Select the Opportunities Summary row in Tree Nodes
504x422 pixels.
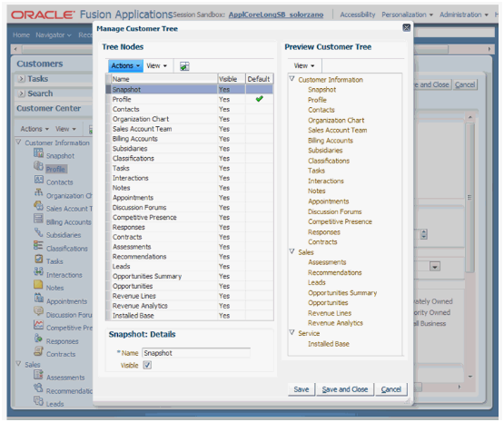tap(190, 276)
